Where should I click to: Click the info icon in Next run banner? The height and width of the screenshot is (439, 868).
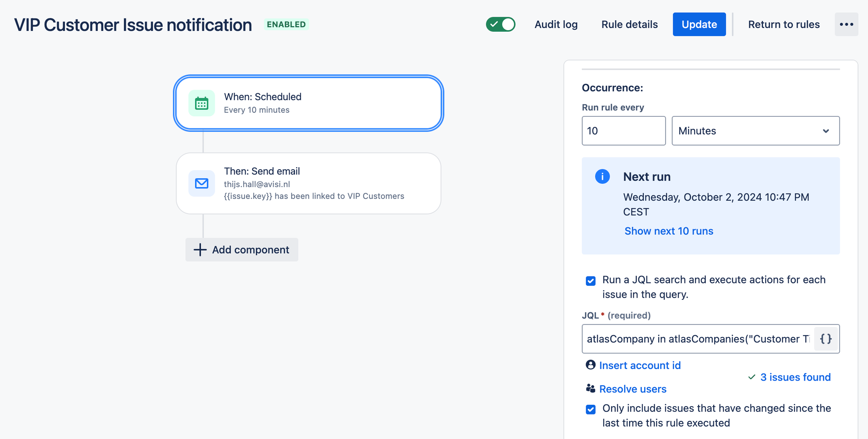[x=602, y=176]
